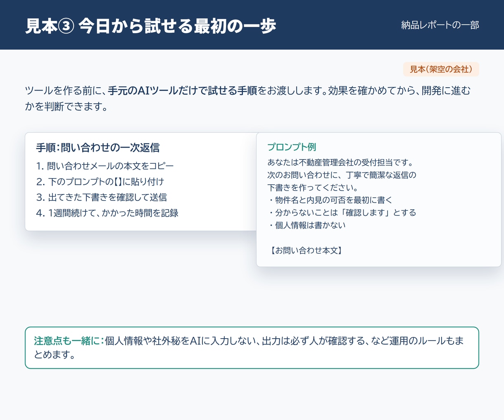Click the intro line ending かを判断できます。
This screenshot has height=420, width=504.
coord(247,98)
